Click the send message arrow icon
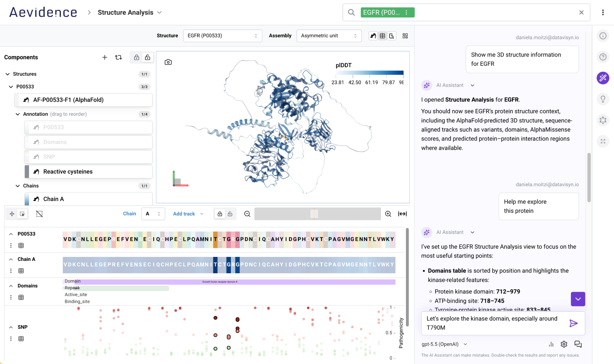The width and height of the screenshot is (614, 364). point(573,323)
